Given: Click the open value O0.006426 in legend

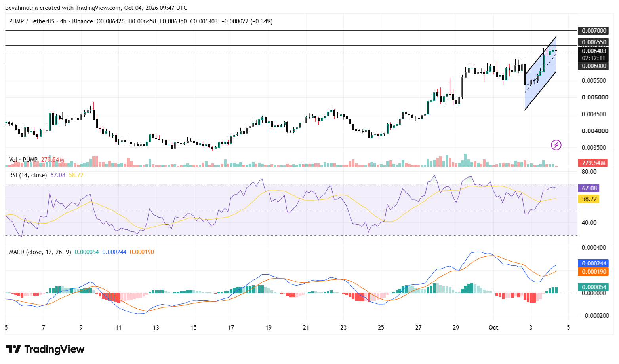Looking at the screenshot, I should pos(111,21).
